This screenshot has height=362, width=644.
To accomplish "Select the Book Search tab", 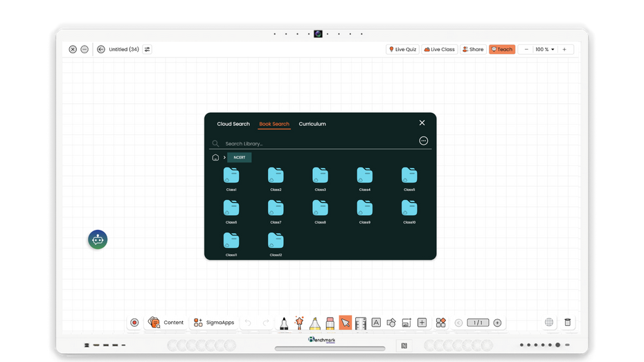I will coord(274,124).
